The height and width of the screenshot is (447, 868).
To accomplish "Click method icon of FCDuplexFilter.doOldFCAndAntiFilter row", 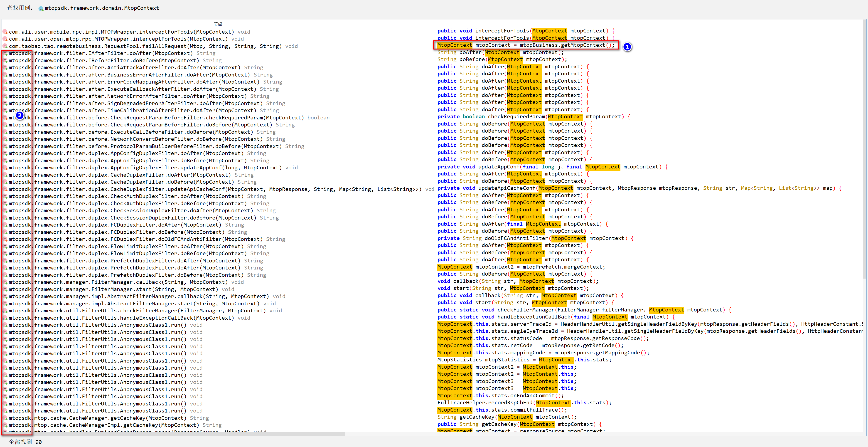I will pyautogui.click(x=5, y=239).
